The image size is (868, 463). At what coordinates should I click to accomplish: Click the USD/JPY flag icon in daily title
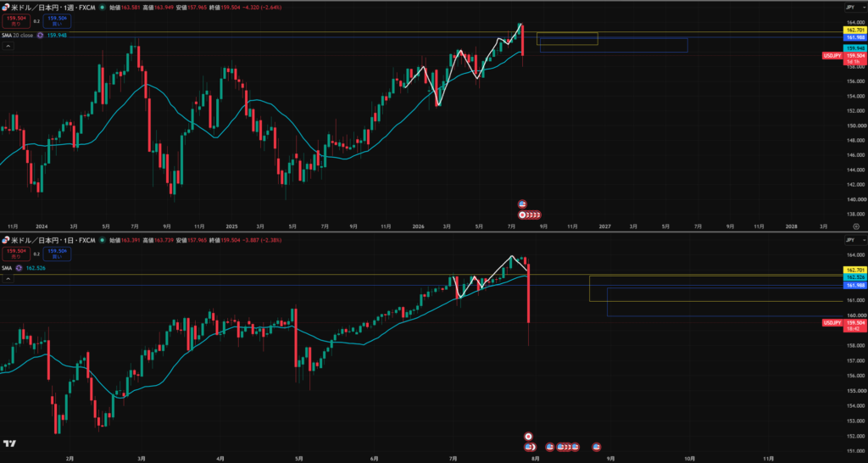(x=6, y=240)
